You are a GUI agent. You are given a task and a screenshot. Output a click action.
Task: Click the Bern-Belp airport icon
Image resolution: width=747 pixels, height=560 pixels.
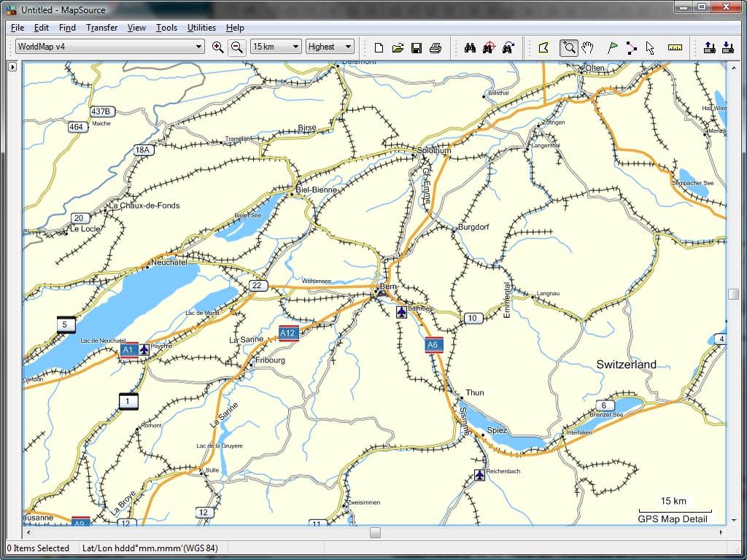point(402,312)
